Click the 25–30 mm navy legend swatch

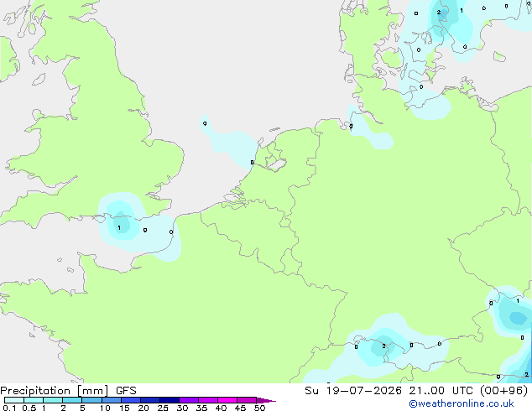(x=169, y=400)
